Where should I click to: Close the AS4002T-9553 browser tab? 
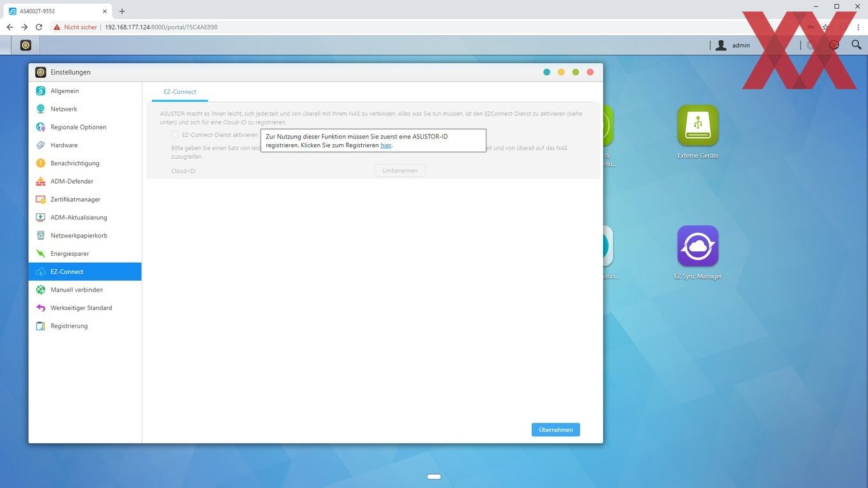pyautogui.click(x=104, y=11)
